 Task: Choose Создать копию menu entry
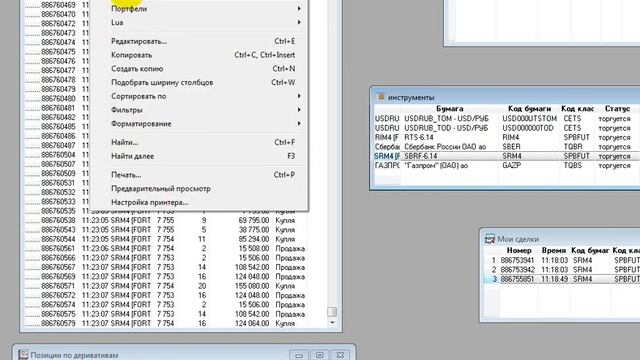(x=198, y=69)
